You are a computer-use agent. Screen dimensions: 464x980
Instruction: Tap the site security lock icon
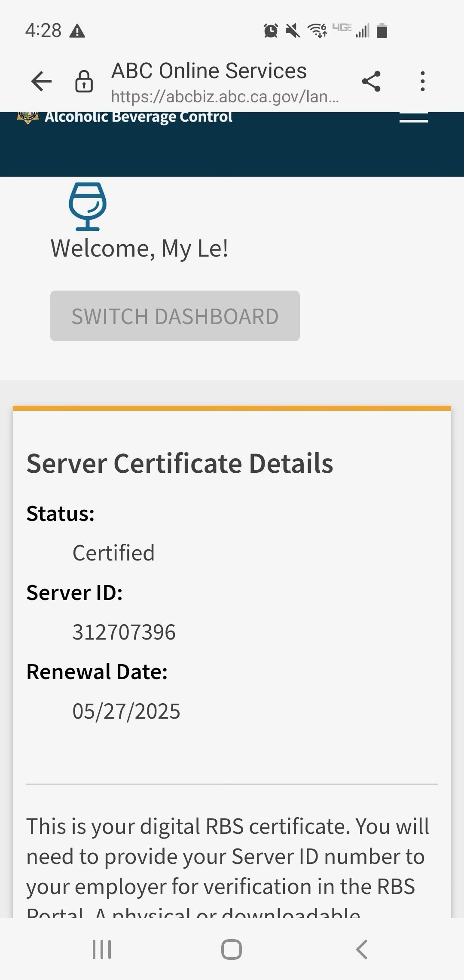(x=84, y=81)
